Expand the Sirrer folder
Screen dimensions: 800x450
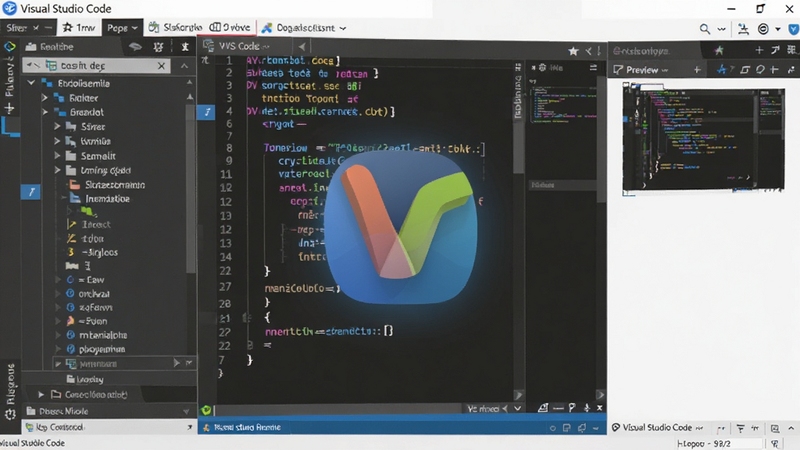click(57, 126)
